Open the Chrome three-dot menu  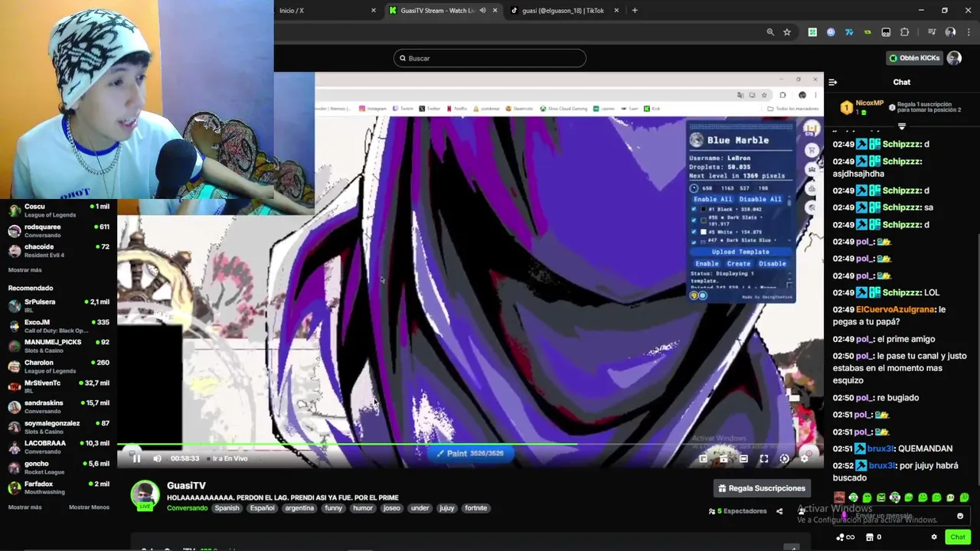pyautogui.click(x=968, y=32)
